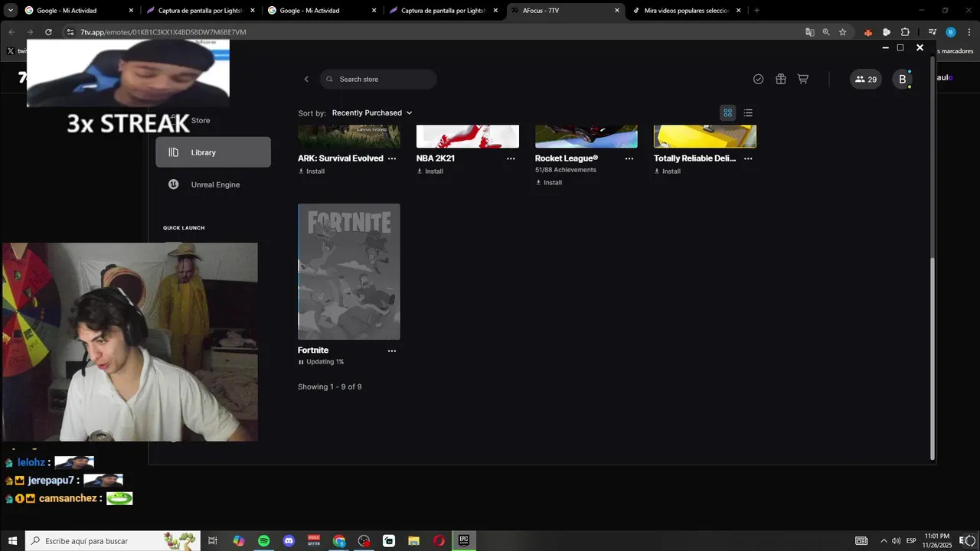Show hidden system tray icons

884,541
